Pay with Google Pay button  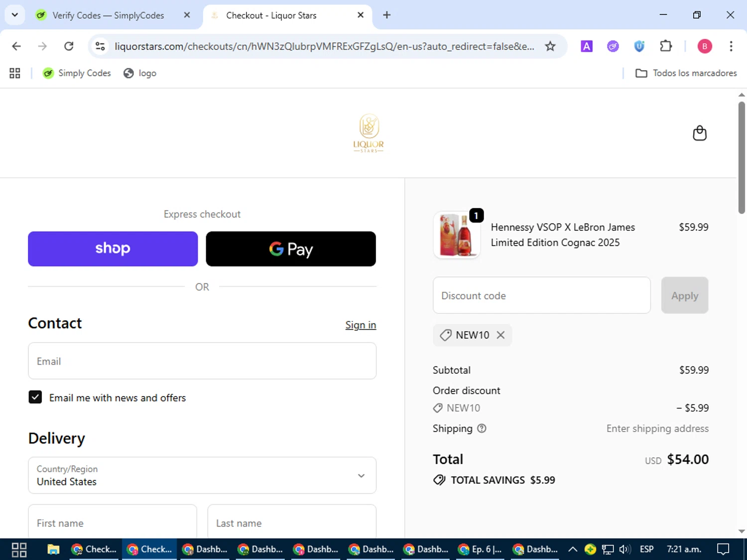pos(291,249)
